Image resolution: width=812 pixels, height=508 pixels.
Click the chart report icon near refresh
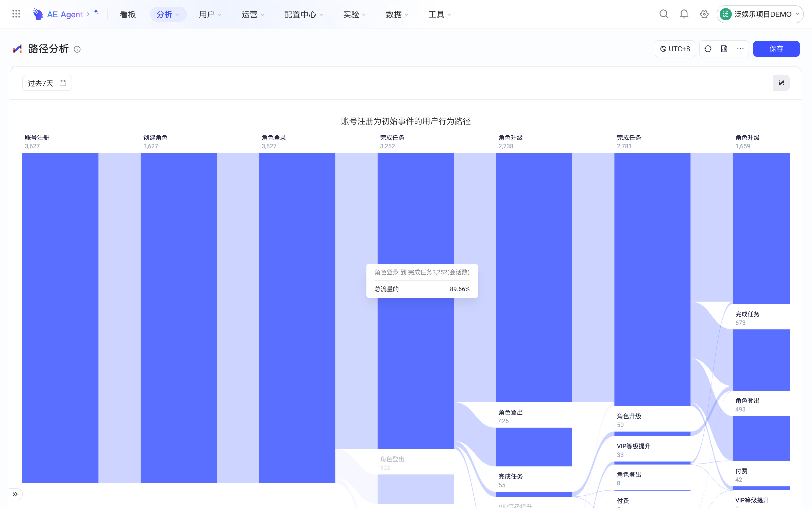(x=724, y=49)
